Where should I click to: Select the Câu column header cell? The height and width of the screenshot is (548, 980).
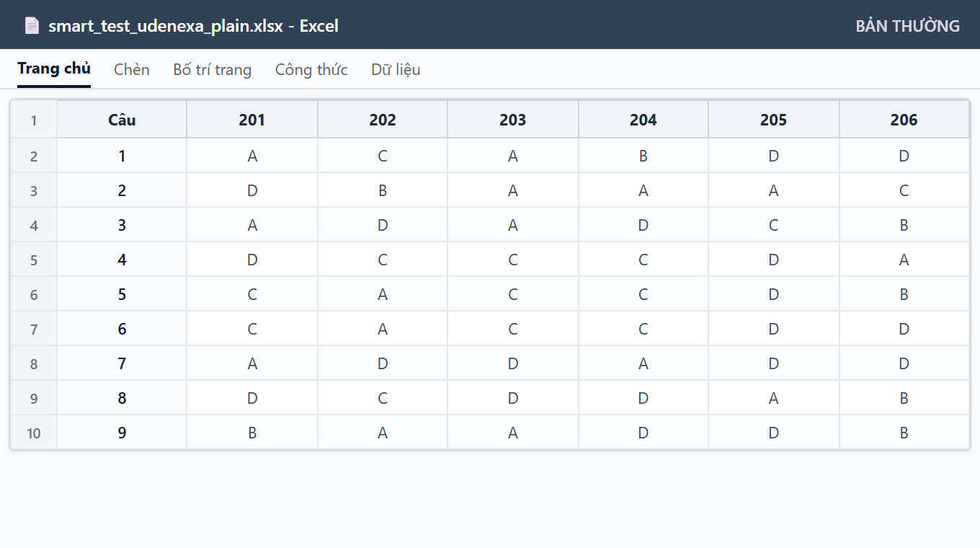(122, 120)
